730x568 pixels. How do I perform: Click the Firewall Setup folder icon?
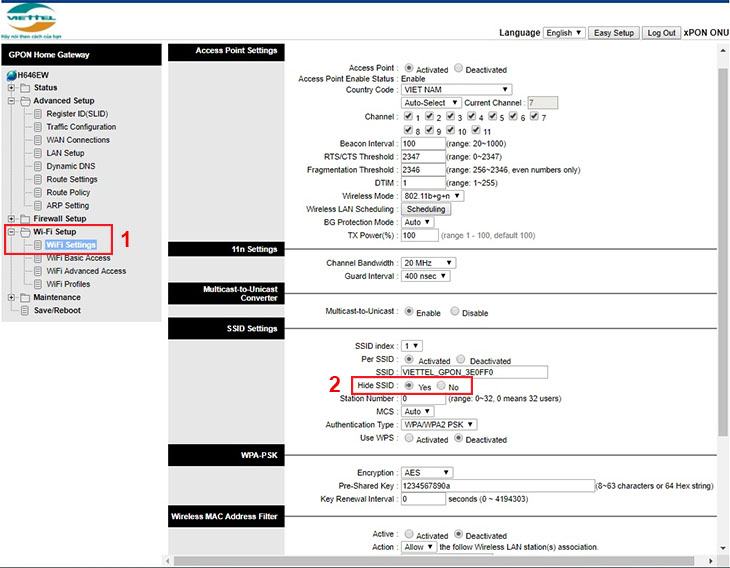(25, 219)
